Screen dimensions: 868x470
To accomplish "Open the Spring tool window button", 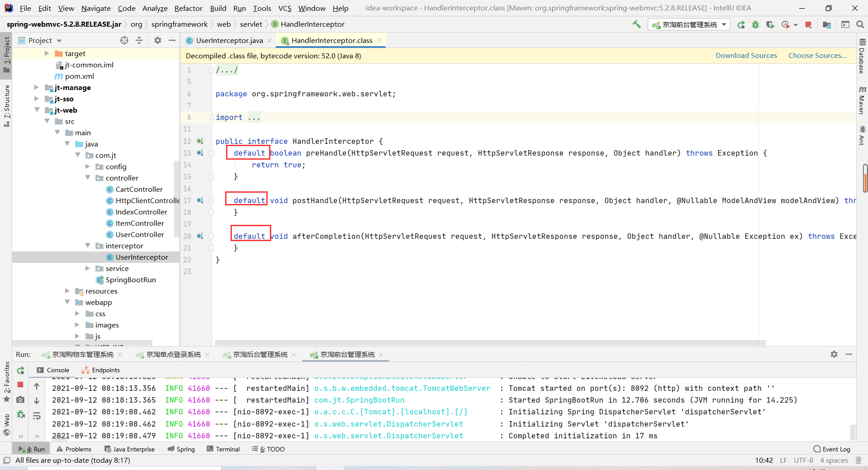I will coord(181,449).
